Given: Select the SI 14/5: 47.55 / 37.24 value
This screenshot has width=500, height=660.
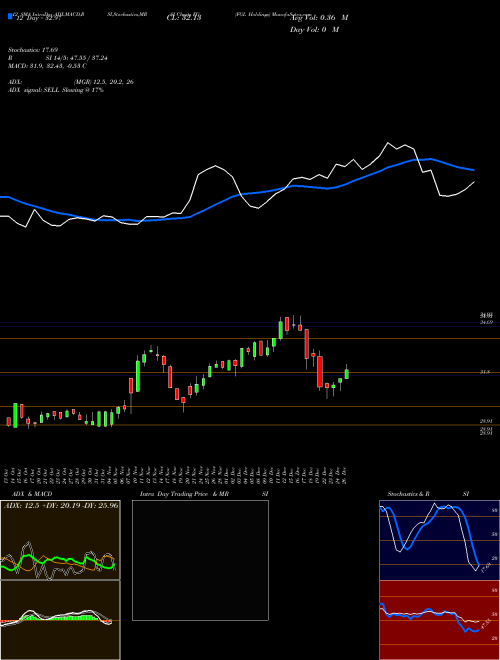Looking at the screenshot, I should click(77, 58).
